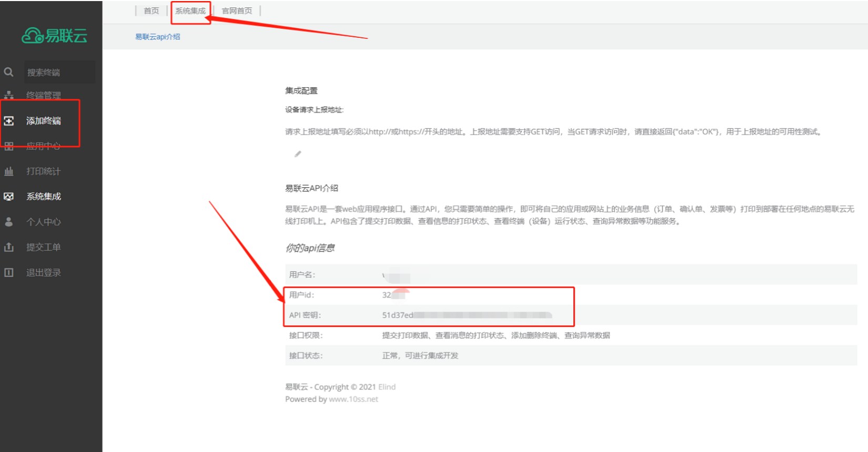Click the search magnifier icon
The width and height of the screenshot is (868, 452).
pyautogui.click(x=9, y=72)
